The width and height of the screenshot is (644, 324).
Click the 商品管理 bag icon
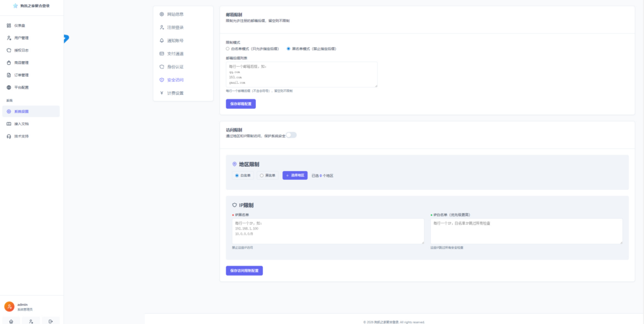point(9,62)
